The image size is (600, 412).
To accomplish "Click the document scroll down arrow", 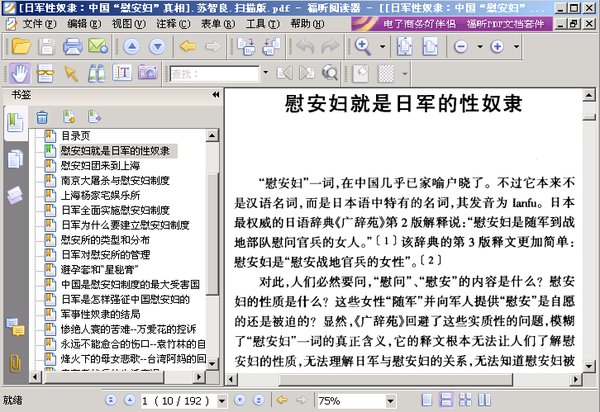I will [589, 366].
